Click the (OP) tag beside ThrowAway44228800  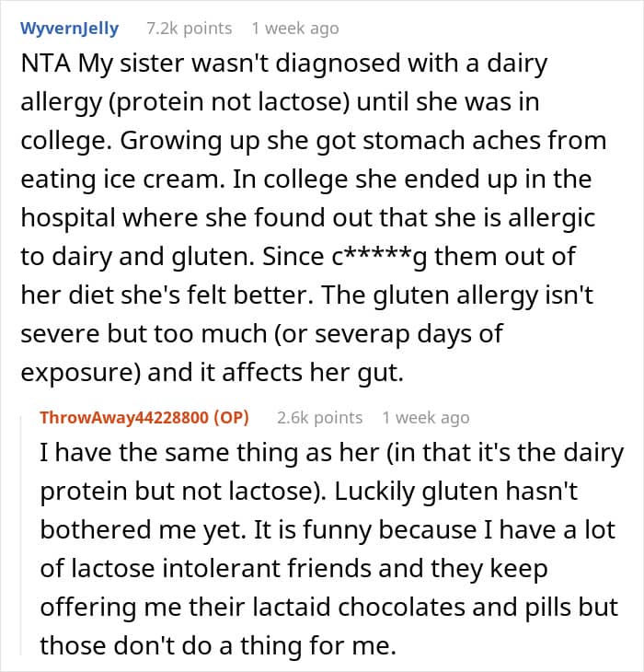tap(231, 417)
